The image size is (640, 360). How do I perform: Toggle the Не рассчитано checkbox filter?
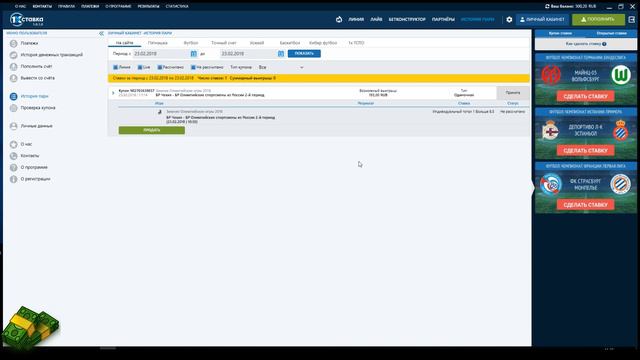click(193, 67)
